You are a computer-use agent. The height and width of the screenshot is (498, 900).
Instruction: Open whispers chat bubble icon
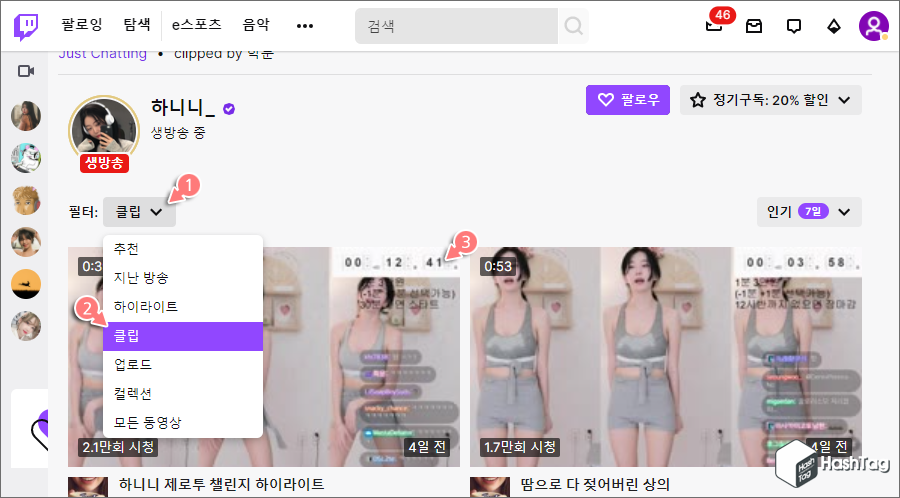click(794, 26)
